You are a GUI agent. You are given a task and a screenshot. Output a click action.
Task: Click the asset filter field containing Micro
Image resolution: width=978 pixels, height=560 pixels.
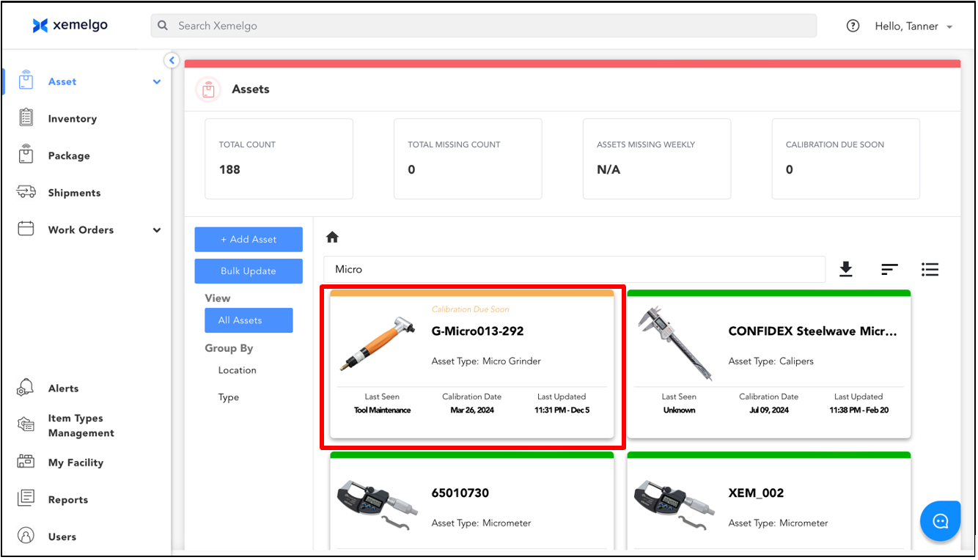(575, 269)
